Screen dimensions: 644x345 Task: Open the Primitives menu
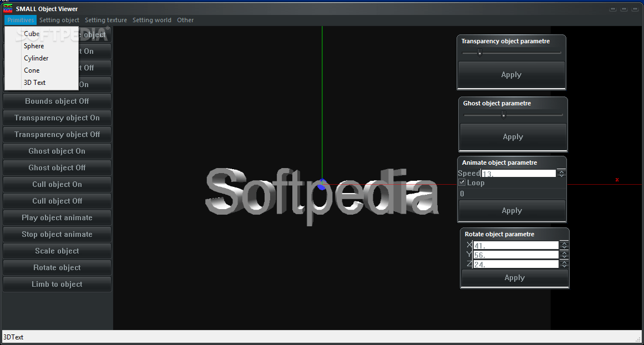click(x=21, y=20)
